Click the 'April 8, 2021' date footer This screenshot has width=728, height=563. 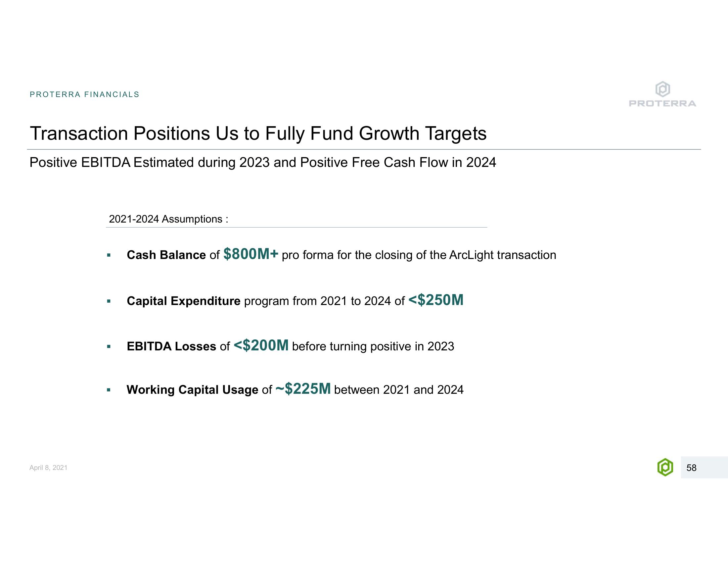(48, 468)
